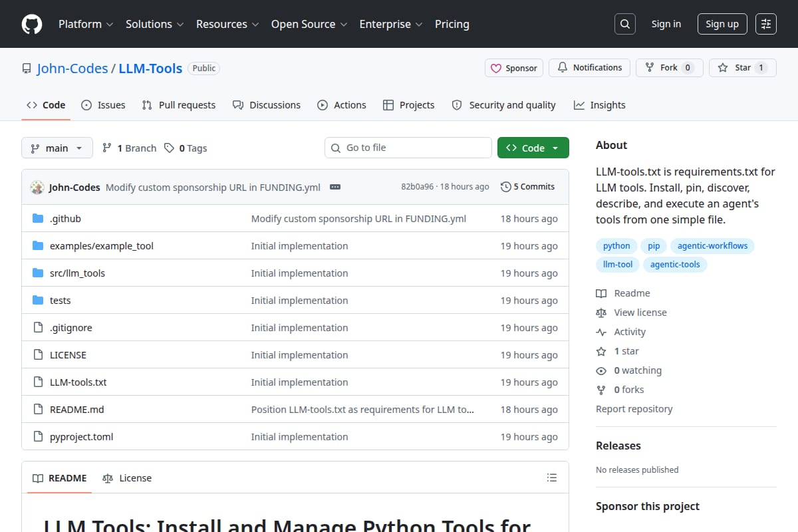
Task: Open the main branch dropdown
Action: (x=57, y=148)
